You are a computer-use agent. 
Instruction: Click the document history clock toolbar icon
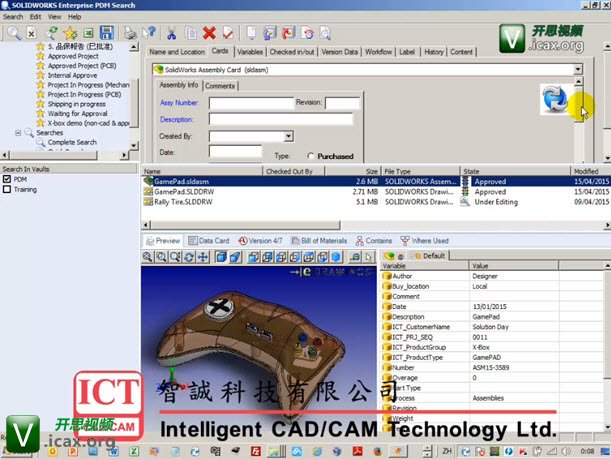pyautogui.click(x=307, y=33)
